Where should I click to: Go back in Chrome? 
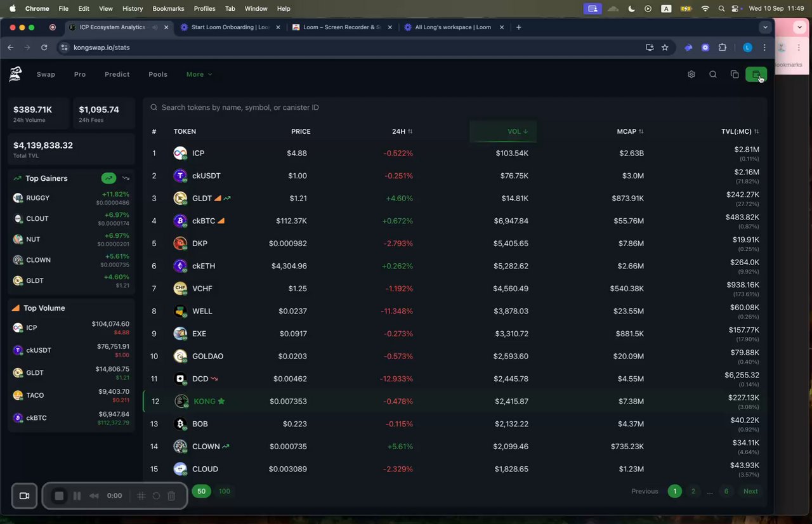(10, 48)
